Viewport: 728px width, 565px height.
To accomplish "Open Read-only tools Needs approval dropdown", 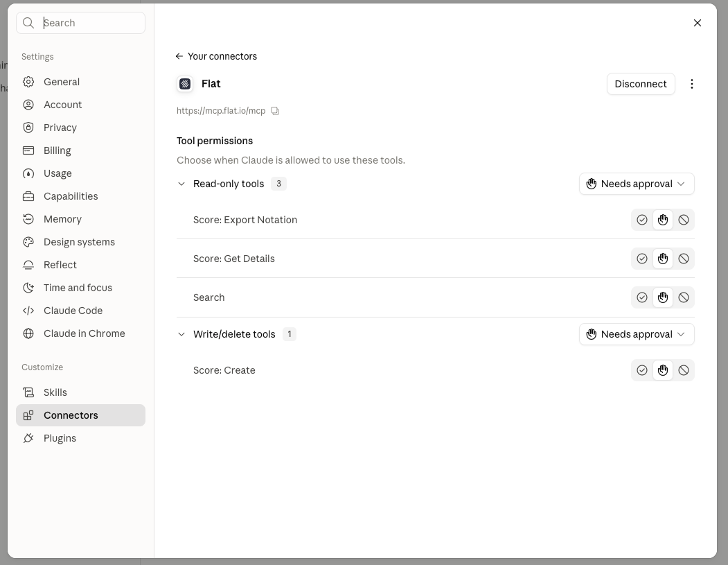I will [x=637, y=184].
